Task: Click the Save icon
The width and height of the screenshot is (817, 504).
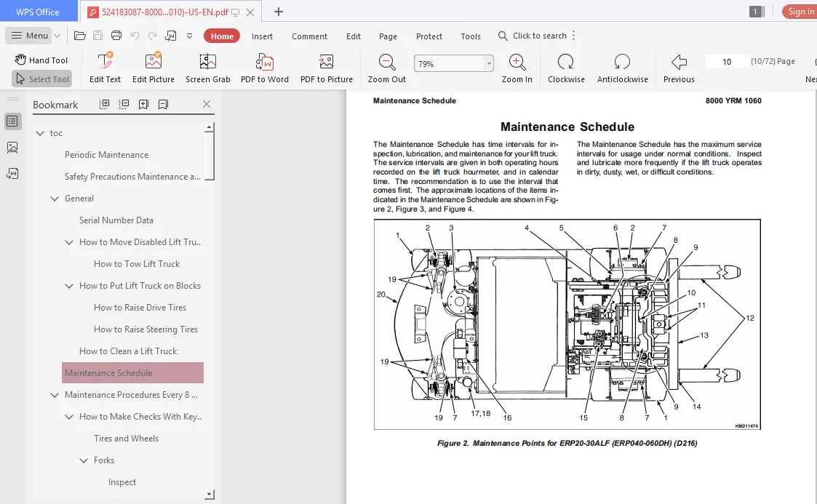Action: tap(97, 36)
